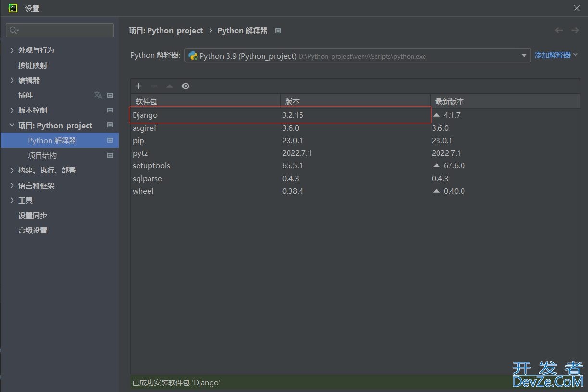Open 高级设置 settings page
588x392 pixels.
(x=33, y=231)
